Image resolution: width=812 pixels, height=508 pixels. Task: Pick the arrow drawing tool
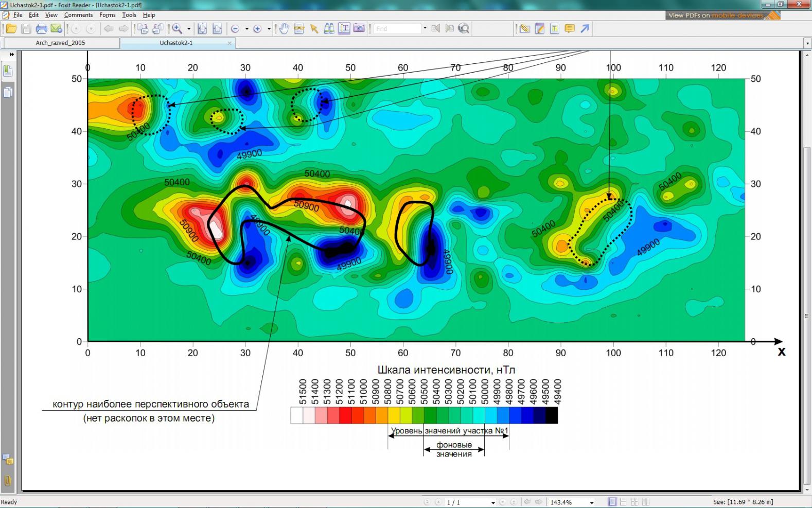tap(585, 29)
